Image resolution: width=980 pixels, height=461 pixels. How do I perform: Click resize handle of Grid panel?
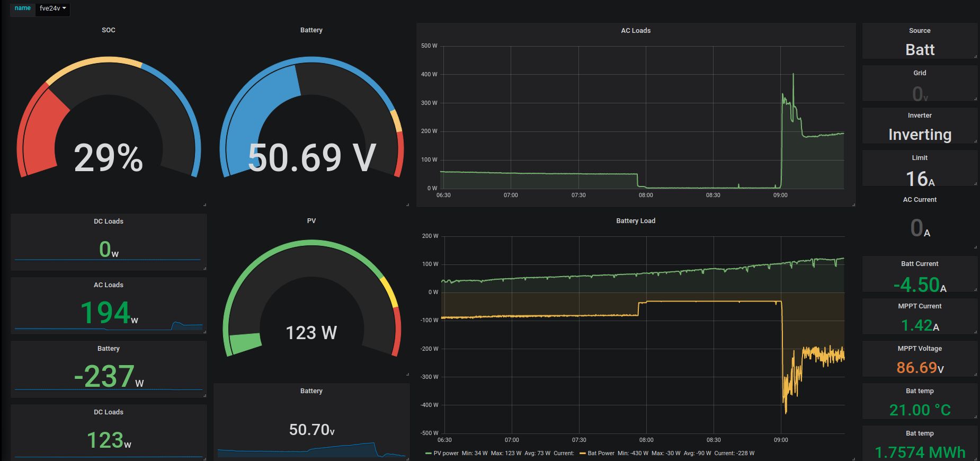975,99
